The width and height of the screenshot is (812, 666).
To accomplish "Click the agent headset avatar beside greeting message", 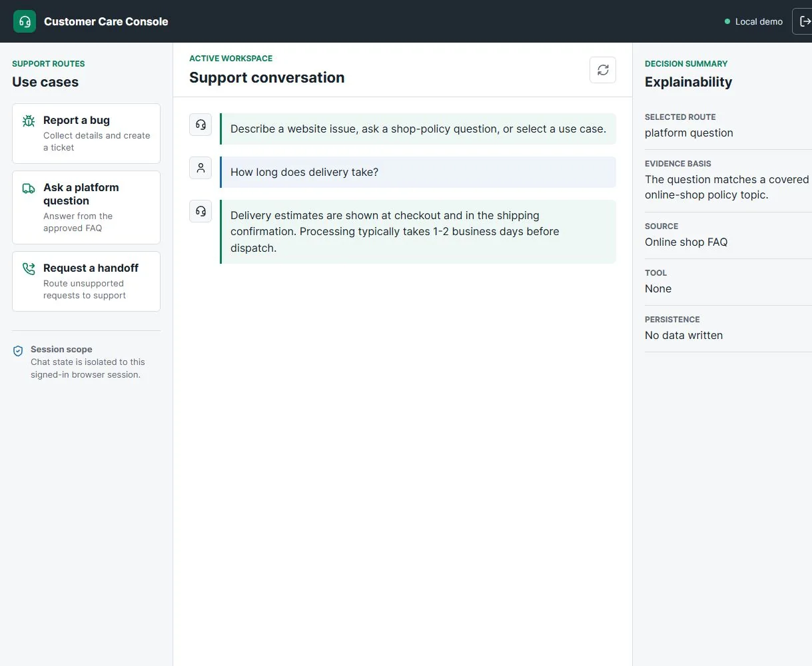I will coord(201,125).
